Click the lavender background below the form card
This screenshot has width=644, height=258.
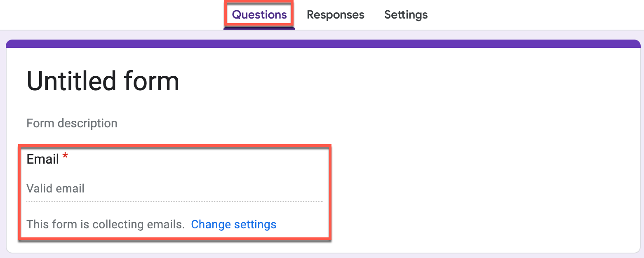tap(323, 256)
